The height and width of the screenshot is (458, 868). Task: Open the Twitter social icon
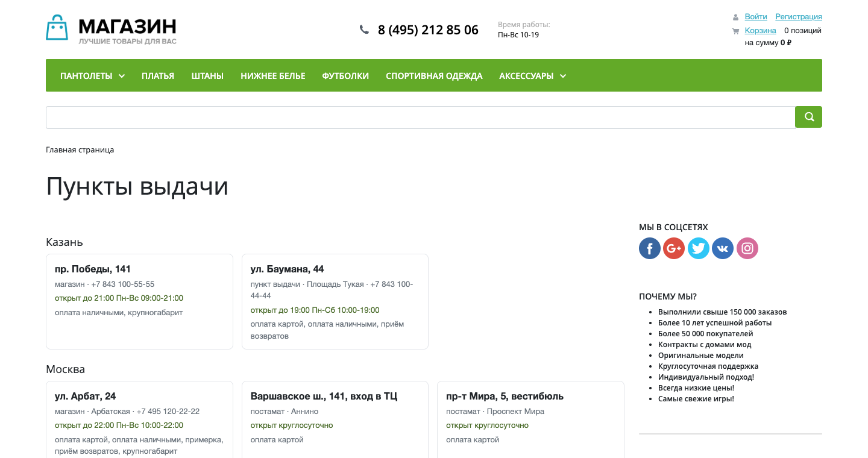[699, 248]
